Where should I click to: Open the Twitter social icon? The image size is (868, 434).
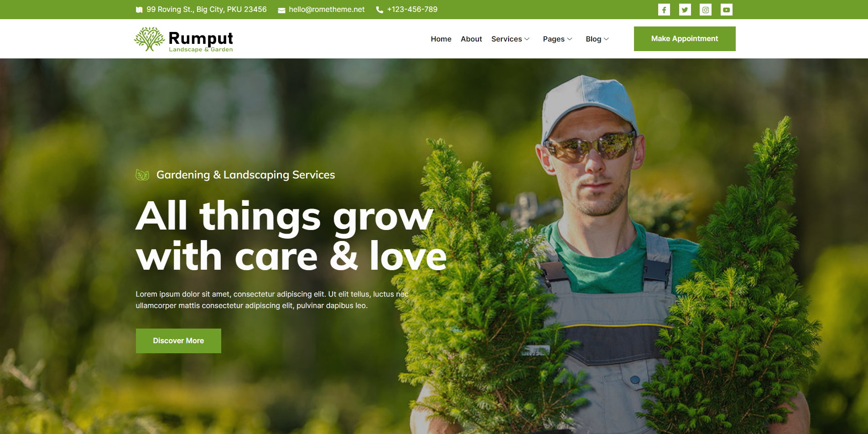coord(685,10)
